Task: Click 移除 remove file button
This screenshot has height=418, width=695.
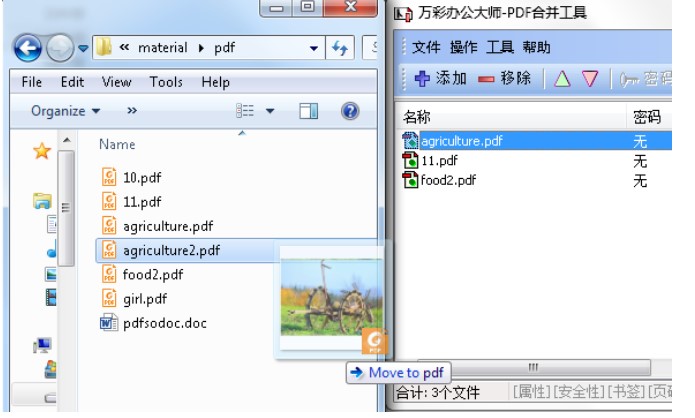Action: (504, 79)
